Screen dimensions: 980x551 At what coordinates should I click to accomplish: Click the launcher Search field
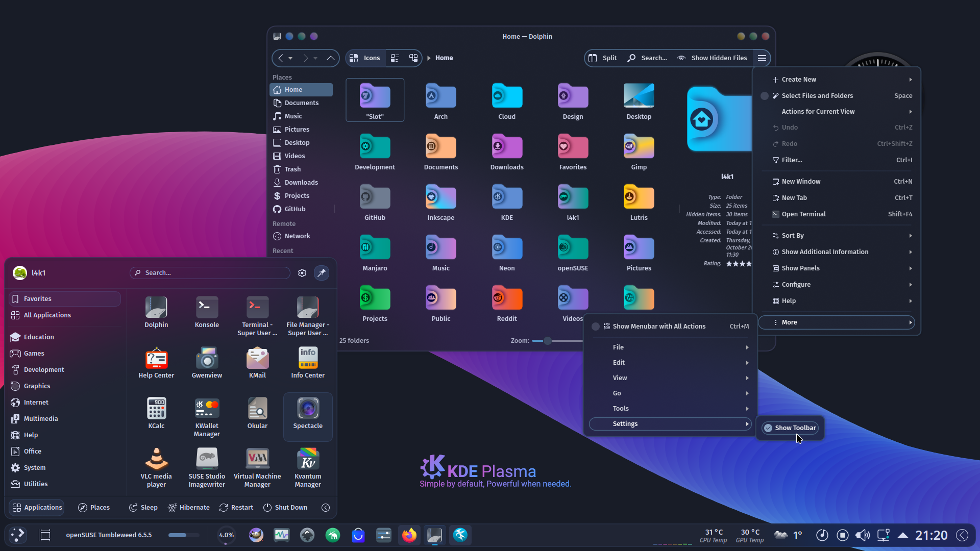[210, 273]
